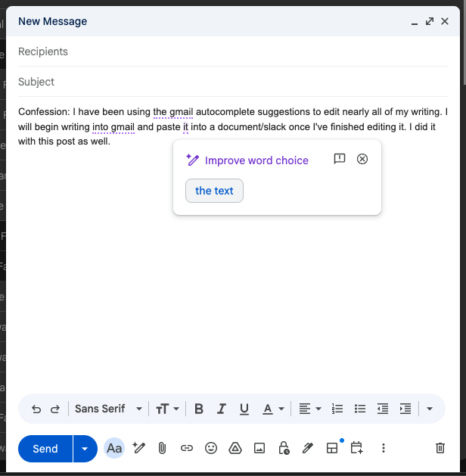This screenshot has height=476, width=466.
Task: Insert a bulleted list
Action: tap(360, 409)
